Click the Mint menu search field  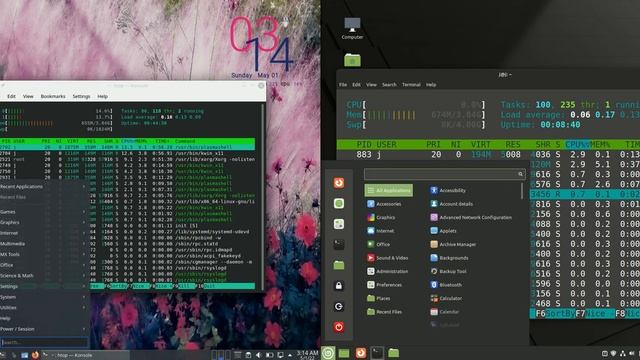pyautogui.click(x=444, y=174)
